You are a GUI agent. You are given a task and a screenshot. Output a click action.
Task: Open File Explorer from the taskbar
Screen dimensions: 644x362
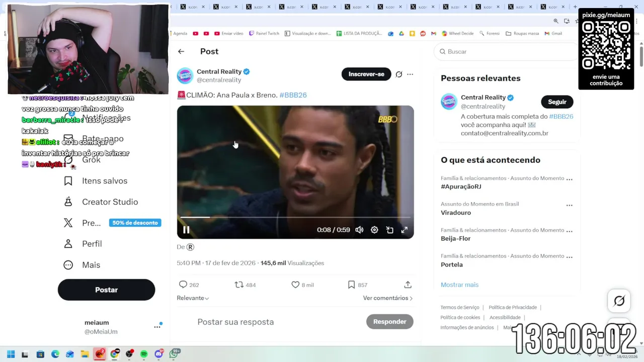point(85,354)
